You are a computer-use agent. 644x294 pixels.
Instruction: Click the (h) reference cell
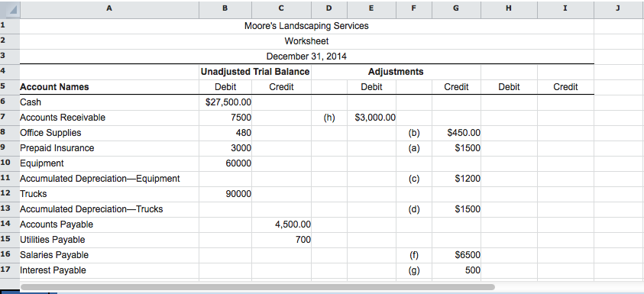[329, 118]
